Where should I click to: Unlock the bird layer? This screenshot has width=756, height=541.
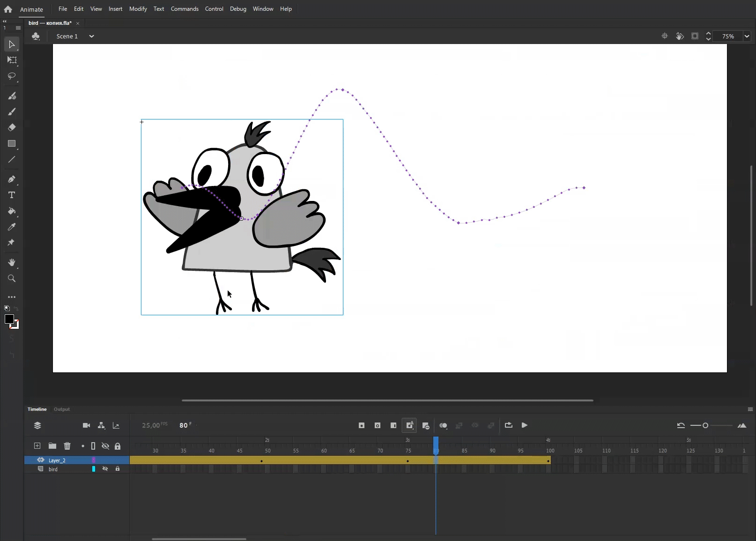[118, 469]
